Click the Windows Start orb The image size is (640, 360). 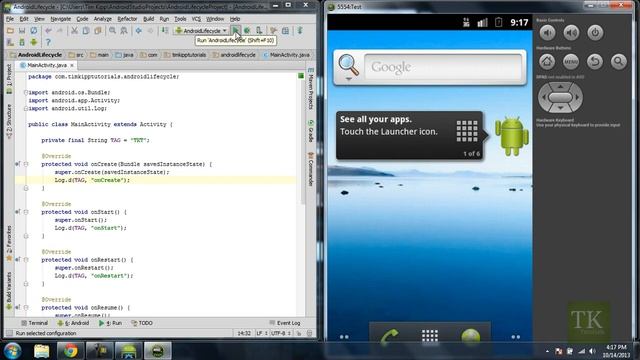[x=13, y=350]
